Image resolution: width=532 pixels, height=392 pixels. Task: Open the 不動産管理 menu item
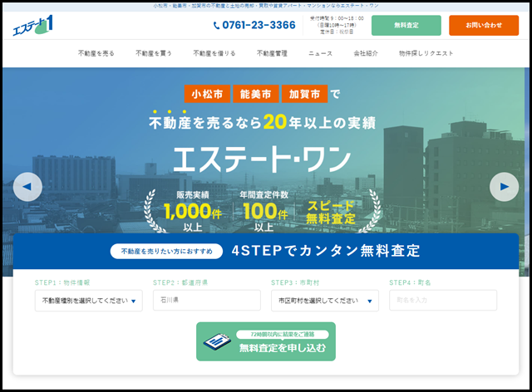(x=272, y=53)
